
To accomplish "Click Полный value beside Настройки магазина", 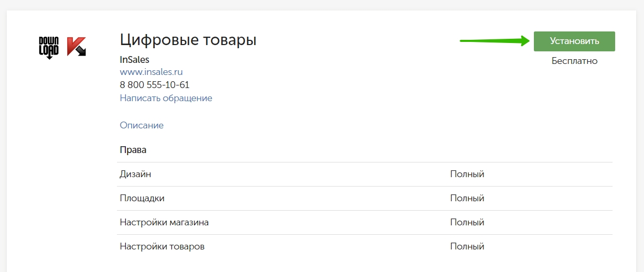I will click(467, 222).
